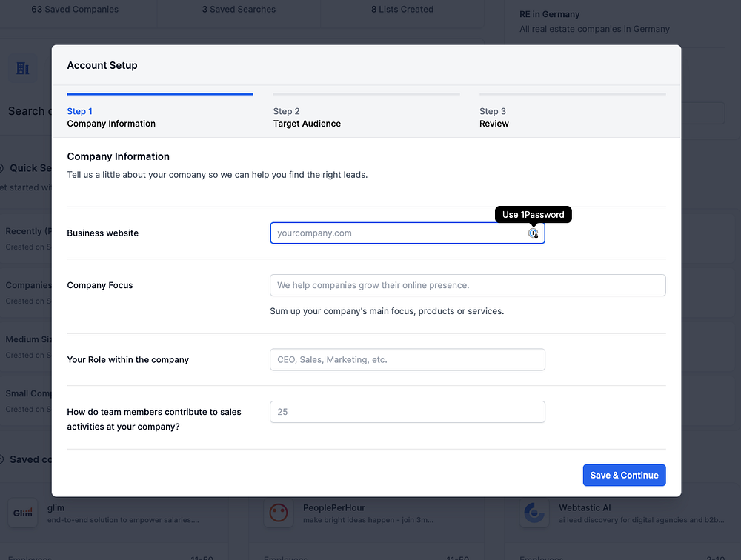Screen dimensions: 741x560
Task: Jump to Step 3 Review
Action: 494,117
